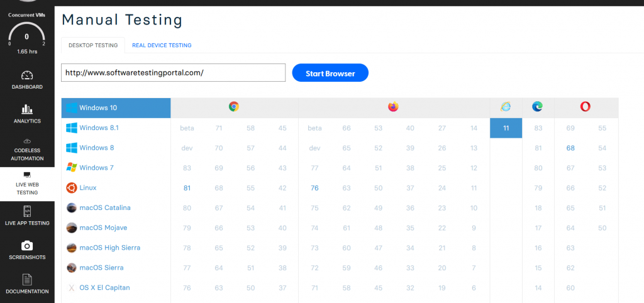The height and width of the screenshot is (303, 644).
Task: Open Documentation from the sidebar
Action: (x=27, y=284)
